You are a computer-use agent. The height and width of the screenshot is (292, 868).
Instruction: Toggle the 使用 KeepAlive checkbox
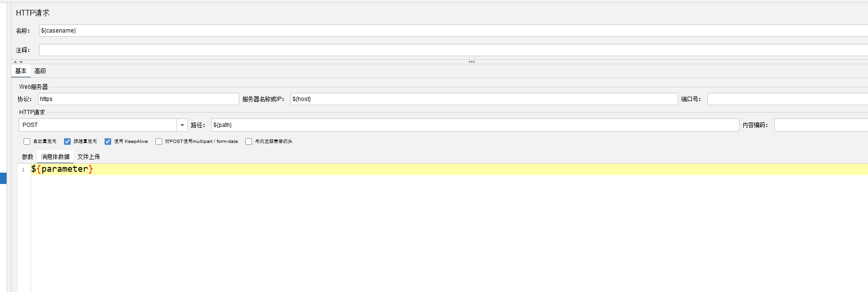point(108,142)
